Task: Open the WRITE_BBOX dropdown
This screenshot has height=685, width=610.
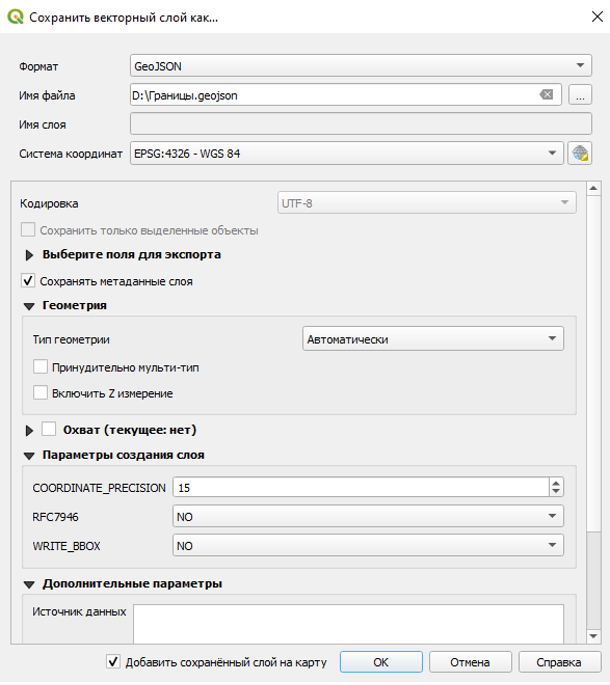Action: [x=367, y=546]
